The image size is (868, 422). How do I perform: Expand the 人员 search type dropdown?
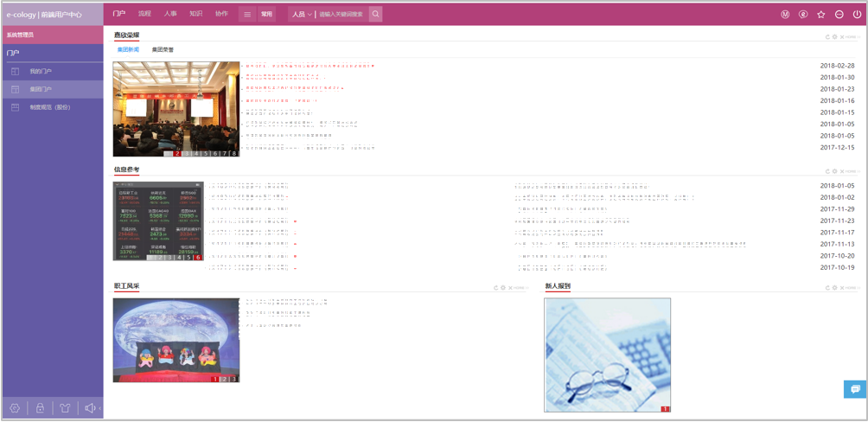point(303,15)
